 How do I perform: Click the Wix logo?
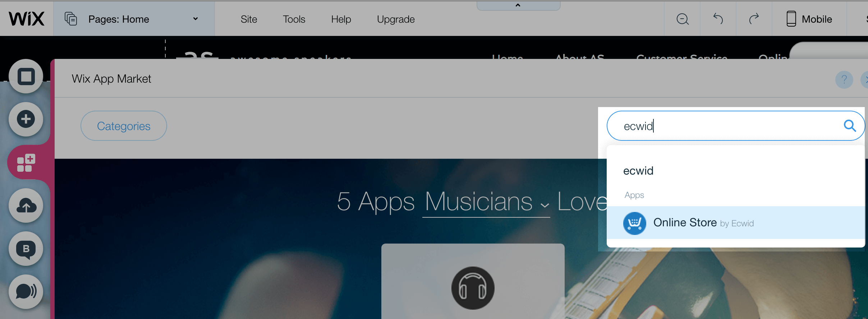point(27,19)
